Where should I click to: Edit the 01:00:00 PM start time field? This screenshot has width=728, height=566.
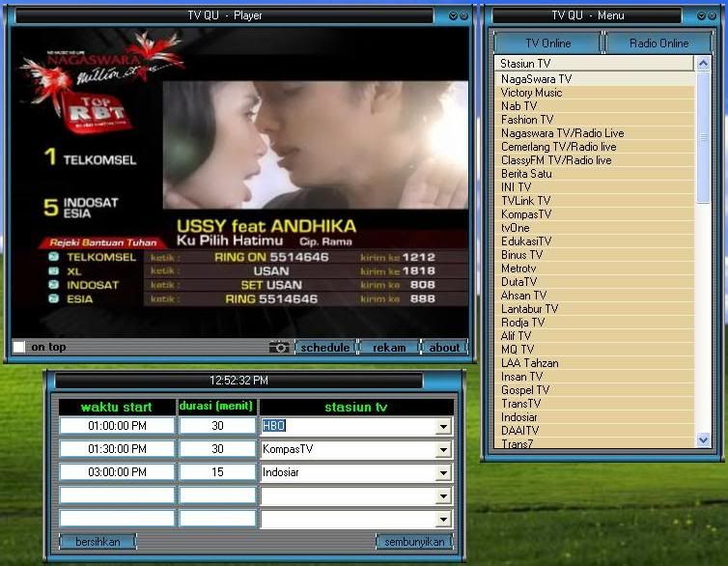point(117,426)
